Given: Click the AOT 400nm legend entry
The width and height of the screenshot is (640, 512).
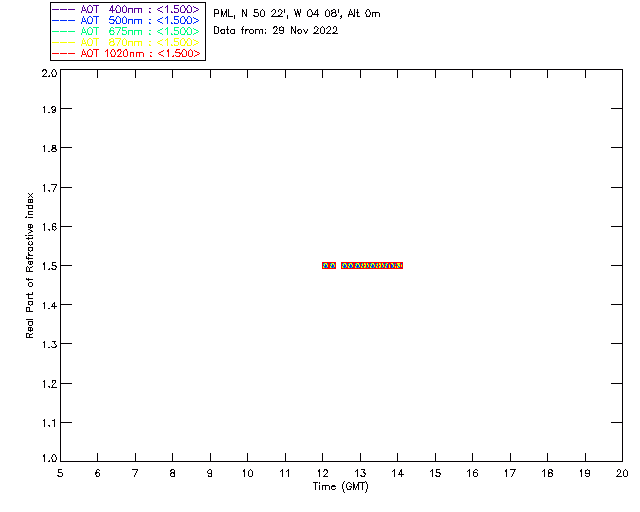Looking at the screenshot, I should (x=126, y=9).
